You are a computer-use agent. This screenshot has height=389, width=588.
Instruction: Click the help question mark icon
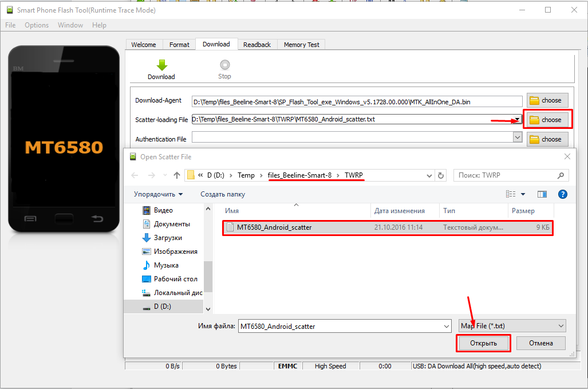point(562,194)
